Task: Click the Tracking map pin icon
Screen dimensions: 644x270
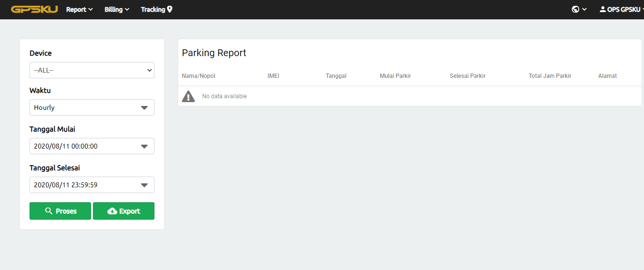Action: [169, 9]
